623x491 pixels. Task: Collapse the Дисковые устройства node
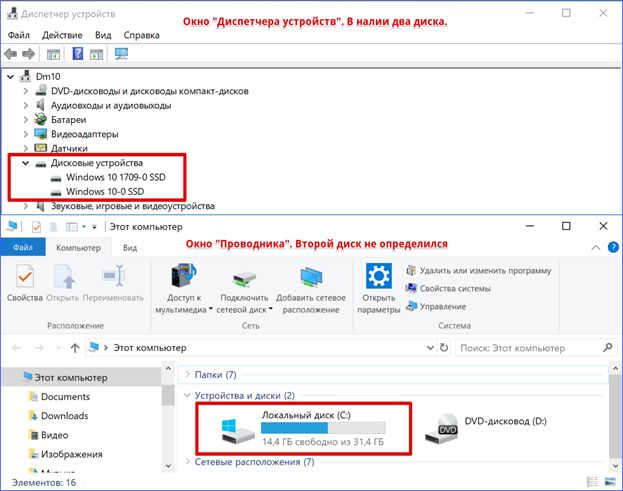pos(26,163)
